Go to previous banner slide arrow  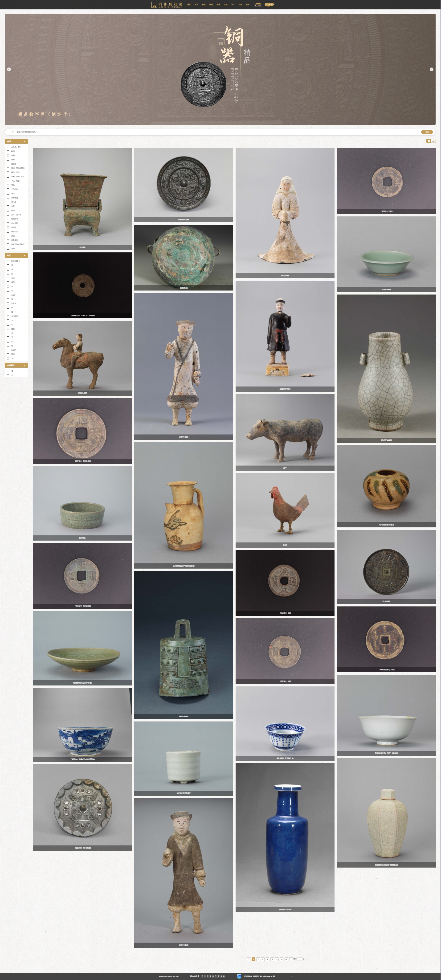tap(9, 69)
